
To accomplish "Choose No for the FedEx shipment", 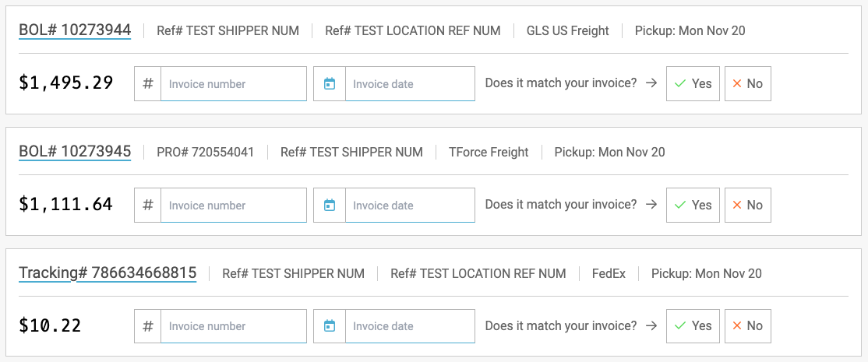I will [x=747, y=326].
